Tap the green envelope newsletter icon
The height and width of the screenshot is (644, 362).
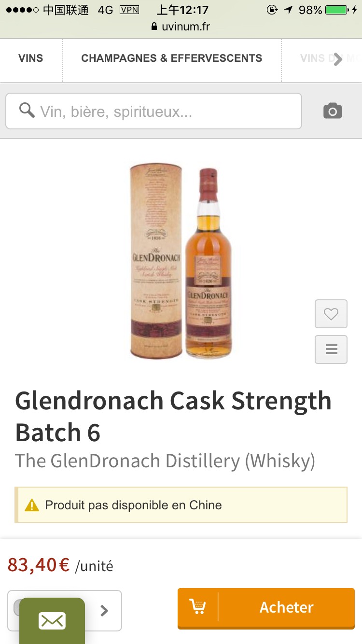pos(52,620)
